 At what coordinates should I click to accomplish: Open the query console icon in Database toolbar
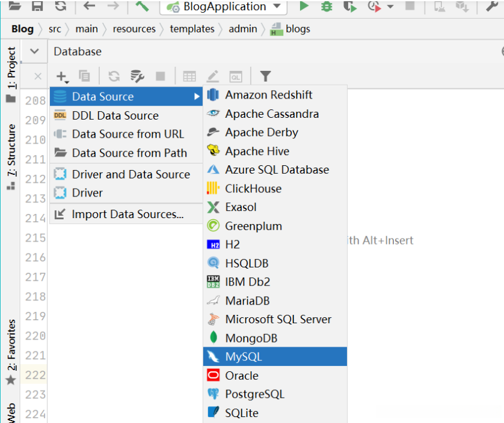pos(235,76)
